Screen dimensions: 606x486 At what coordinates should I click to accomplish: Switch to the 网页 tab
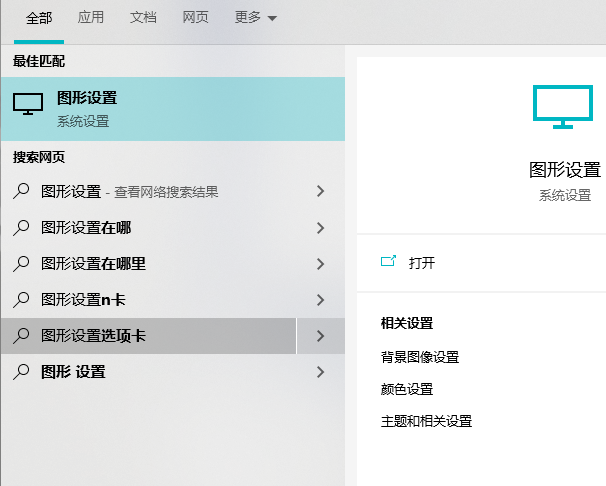tap(196, 17)
